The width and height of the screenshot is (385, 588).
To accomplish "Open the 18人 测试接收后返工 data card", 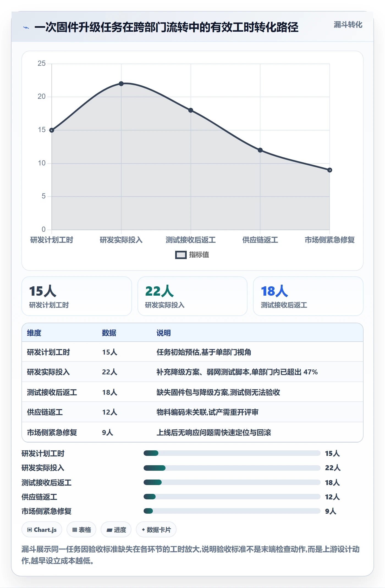I will tap(308, 296).
